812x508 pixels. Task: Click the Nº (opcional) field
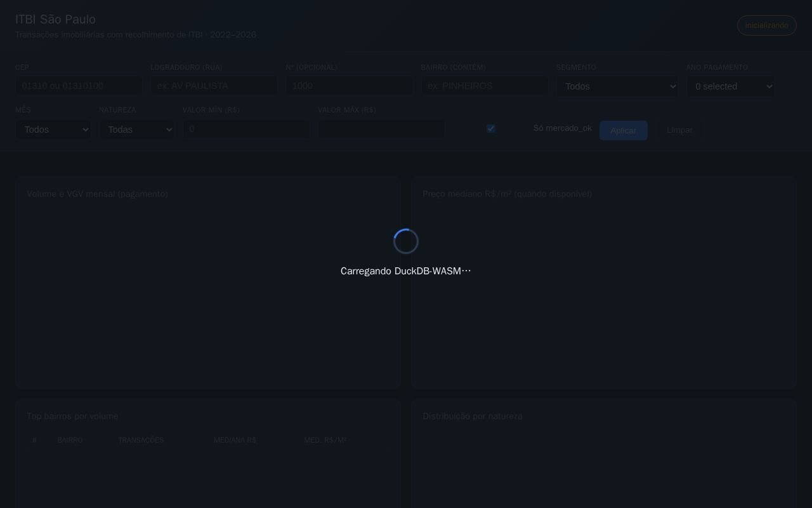(x=349, y=86)
